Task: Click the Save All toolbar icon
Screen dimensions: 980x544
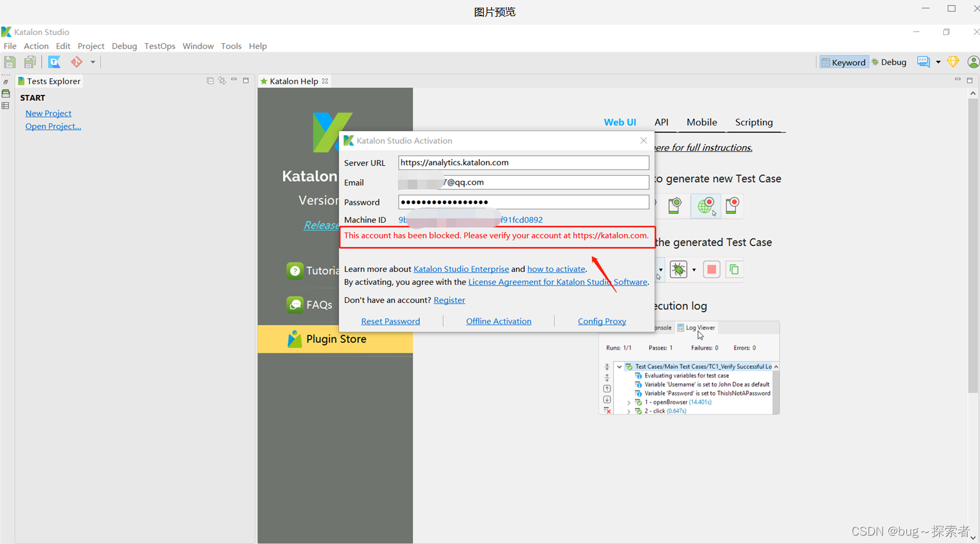Action: pos(30,62)
